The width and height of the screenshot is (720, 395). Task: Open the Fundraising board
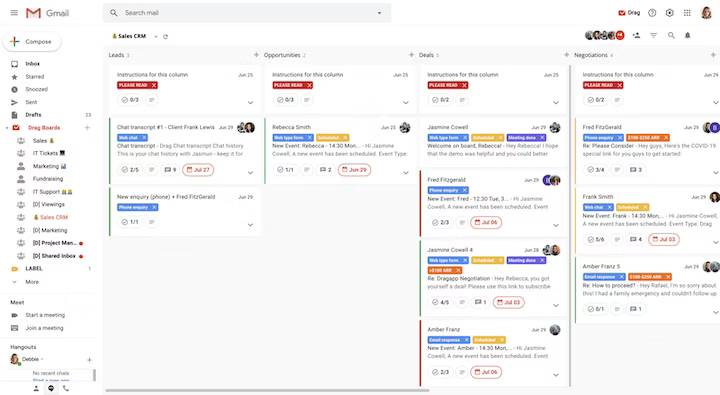click(48, 179)
